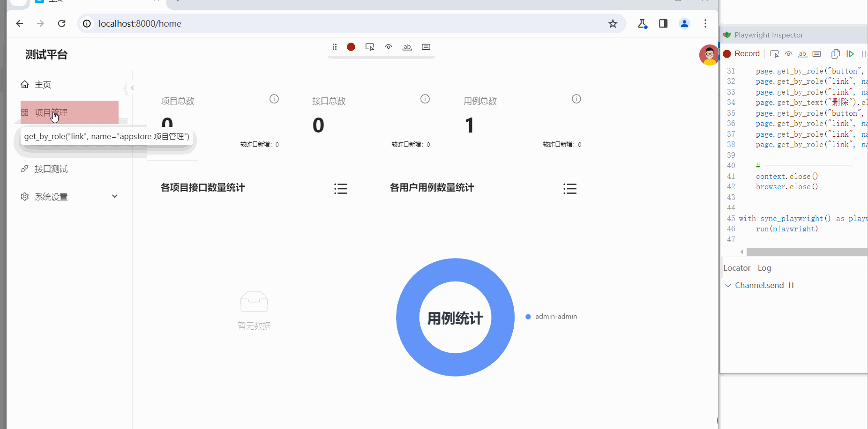Grab the overlay toolbar drag handle
This screenshot has height=429, width=868.
coord(335,47)
